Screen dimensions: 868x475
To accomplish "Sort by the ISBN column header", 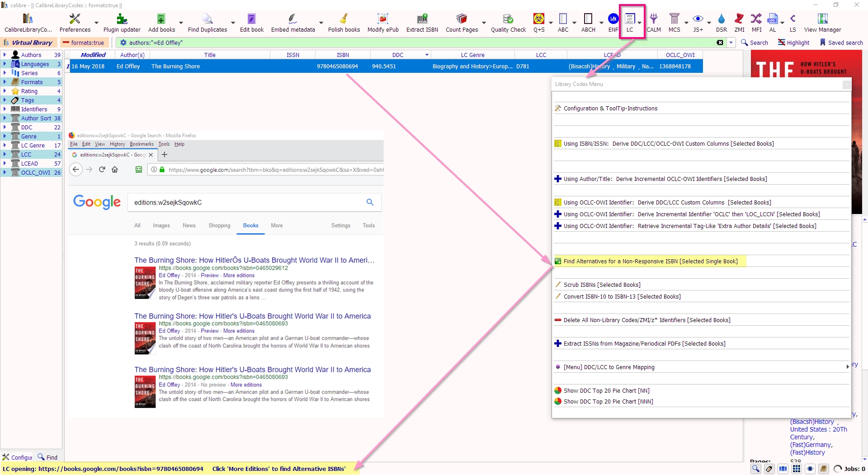I will point(343,55).
